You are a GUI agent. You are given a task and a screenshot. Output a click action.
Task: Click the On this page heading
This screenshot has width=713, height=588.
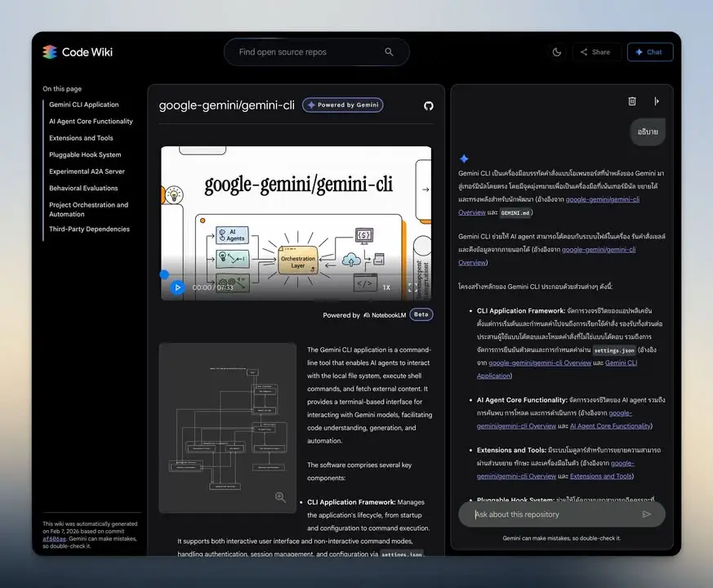(62, 89)
